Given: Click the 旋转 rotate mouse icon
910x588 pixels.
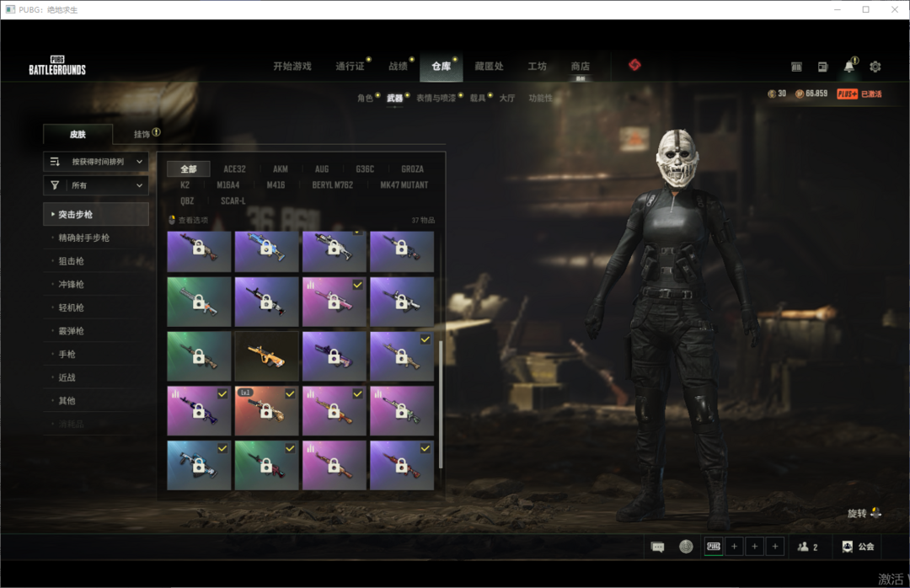Looking at the screenshot, I should (875, 512).
